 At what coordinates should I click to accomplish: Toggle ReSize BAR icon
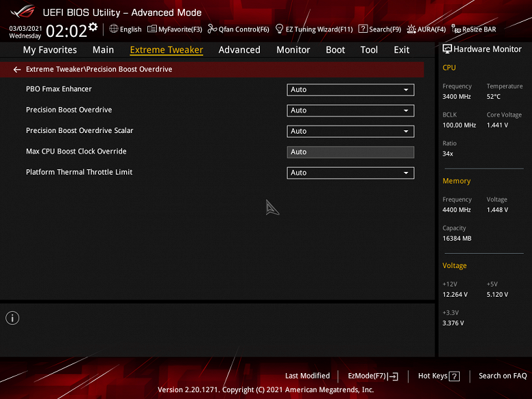[x=456, y=29]
